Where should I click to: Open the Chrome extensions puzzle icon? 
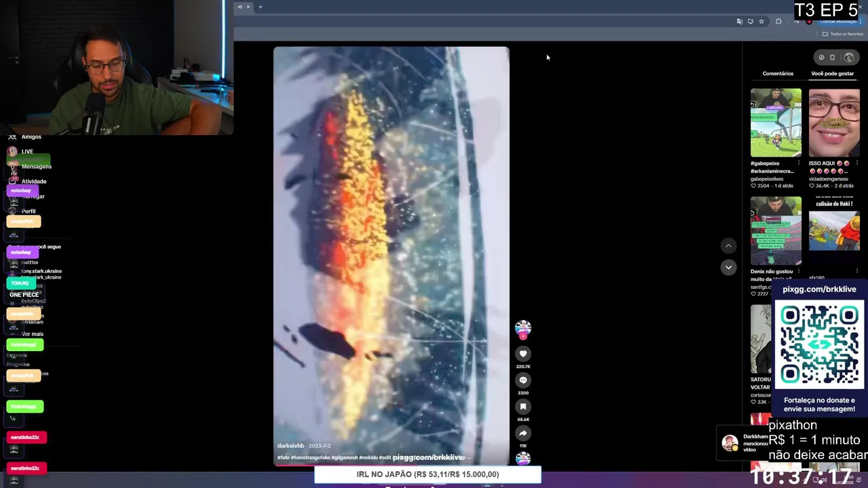tap(778, 22)
